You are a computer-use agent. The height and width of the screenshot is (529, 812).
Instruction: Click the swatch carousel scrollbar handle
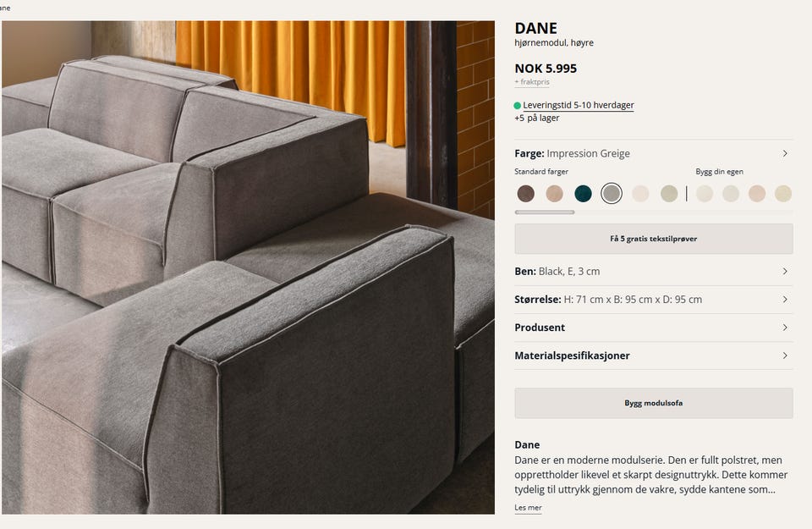544,212
